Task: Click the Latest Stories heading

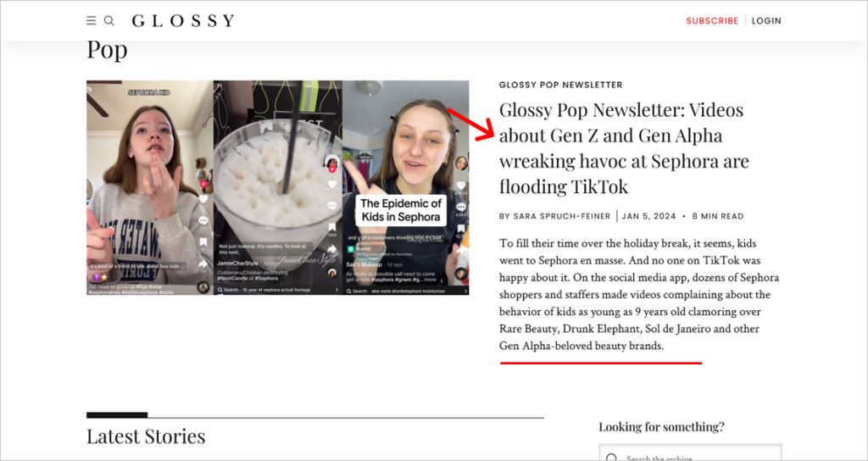Action: pos(146,436)
